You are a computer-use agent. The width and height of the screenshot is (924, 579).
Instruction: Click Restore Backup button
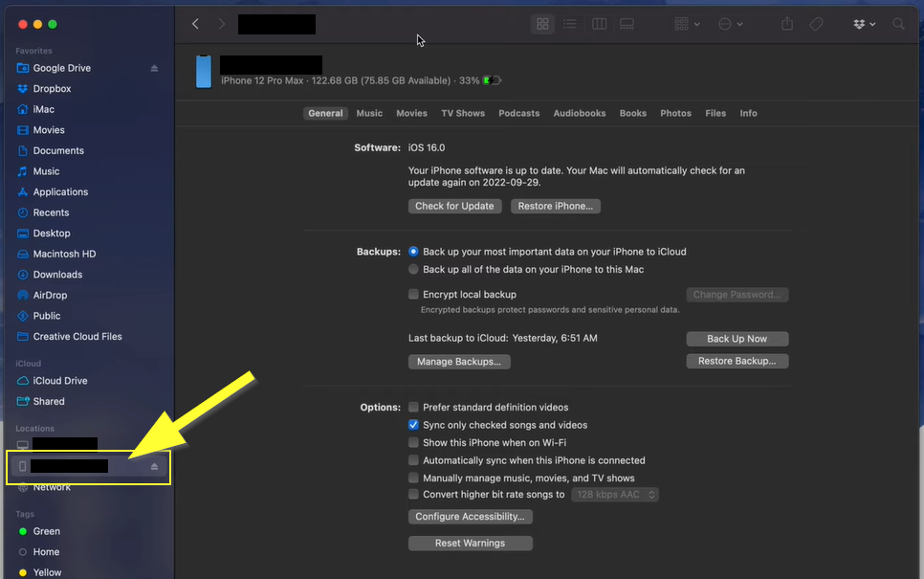click(x=737, y=361)
